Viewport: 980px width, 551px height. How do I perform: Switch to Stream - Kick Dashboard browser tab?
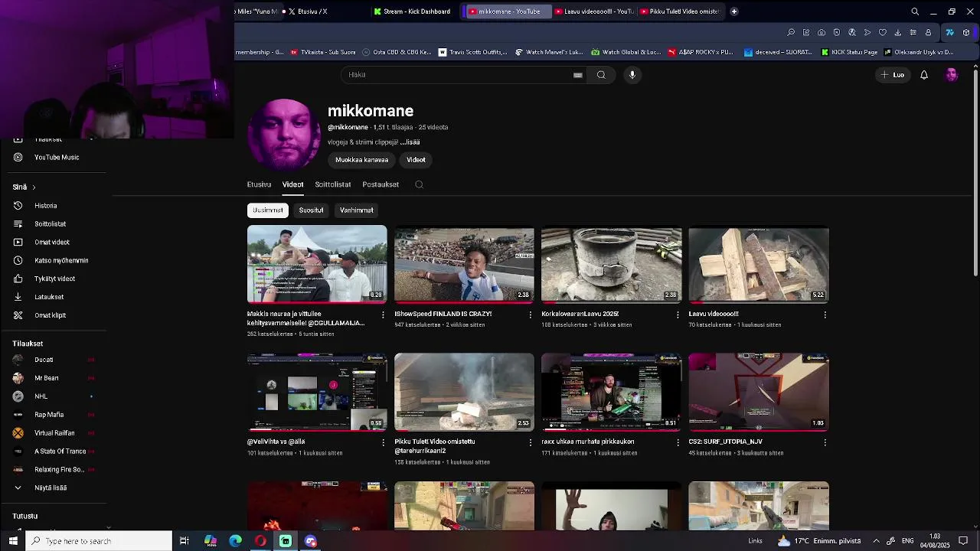tap(414, 11)
